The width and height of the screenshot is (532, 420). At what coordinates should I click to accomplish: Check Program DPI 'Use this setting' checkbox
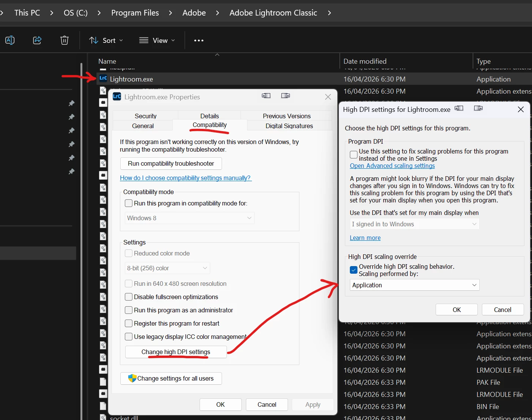tap(354, 154)
